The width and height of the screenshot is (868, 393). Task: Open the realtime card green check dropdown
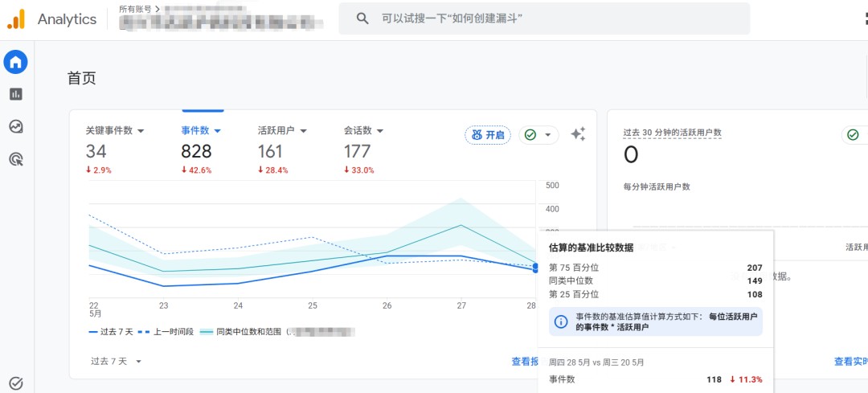855,135
